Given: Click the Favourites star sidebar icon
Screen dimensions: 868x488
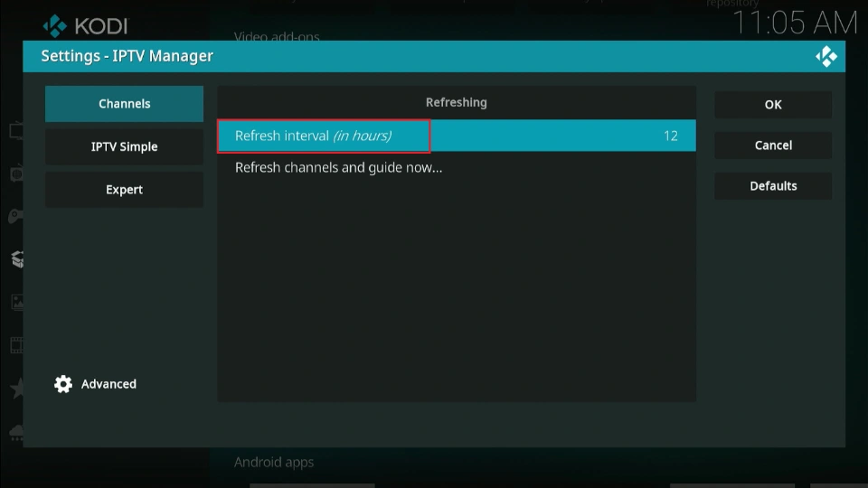Looking at the screenshot, I should 15,389.
